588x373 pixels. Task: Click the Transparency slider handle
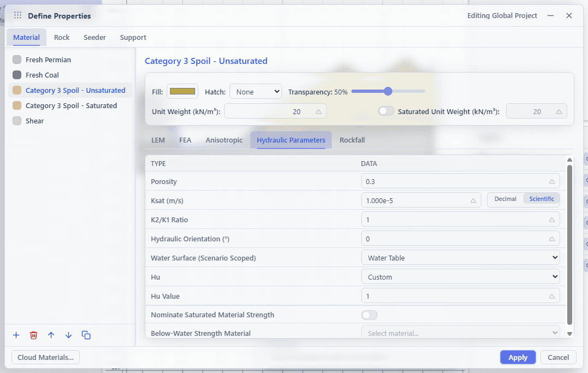click(x=388, y=91)
